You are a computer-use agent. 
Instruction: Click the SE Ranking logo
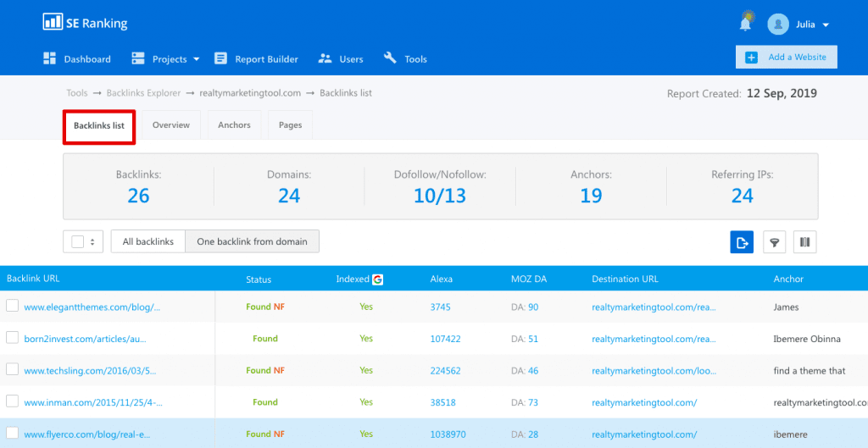(86, 23)
